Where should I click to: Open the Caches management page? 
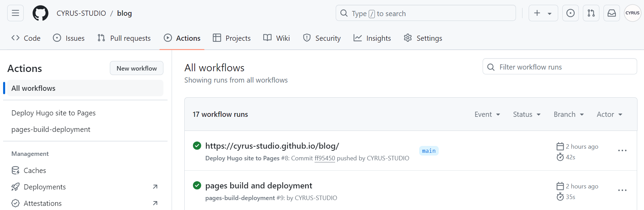[35, 171]
